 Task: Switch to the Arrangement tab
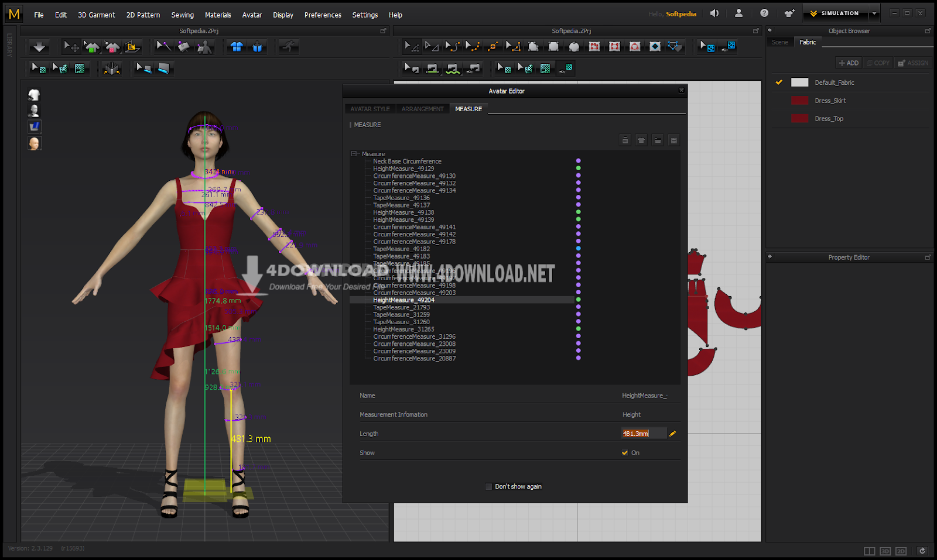pyautogui.click(x=422, y=109)
